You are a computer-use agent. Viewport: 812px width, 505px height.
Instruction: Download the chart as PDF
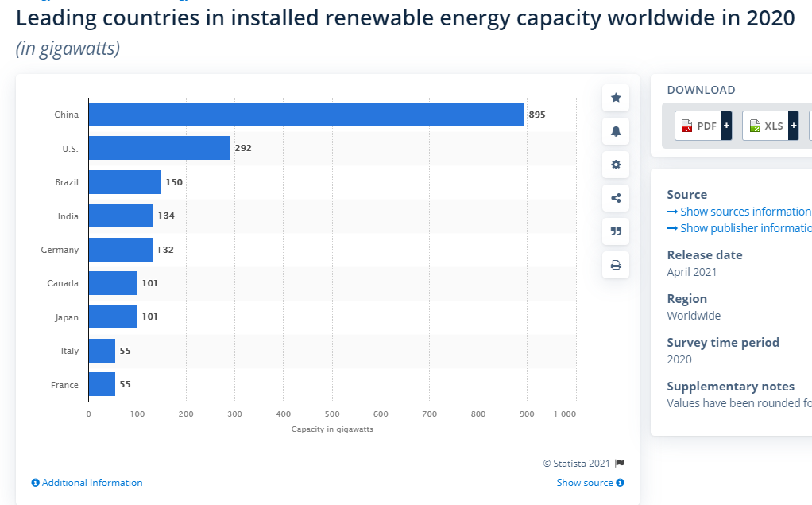pyautogui.click(x=698, y=126)
